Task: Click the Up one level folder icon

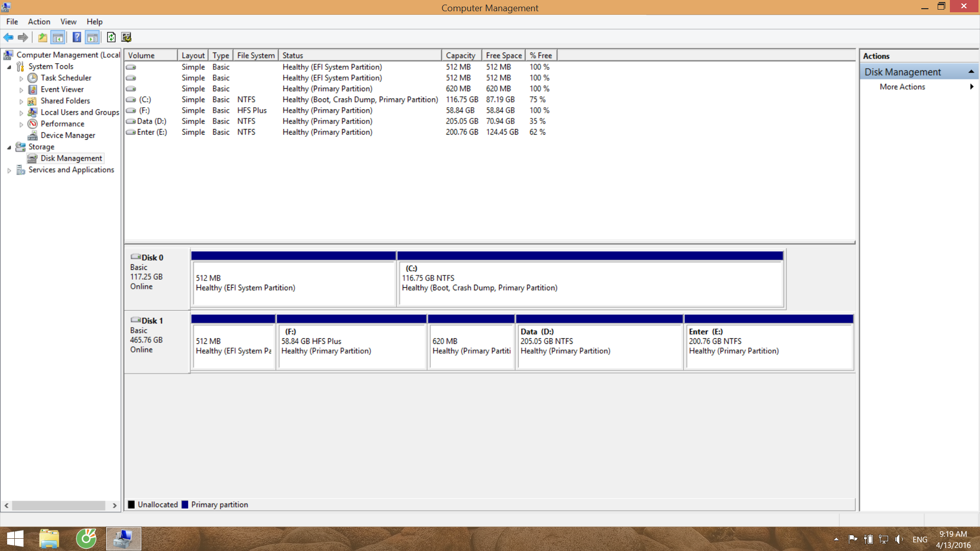Action: [x=42, y=37]
